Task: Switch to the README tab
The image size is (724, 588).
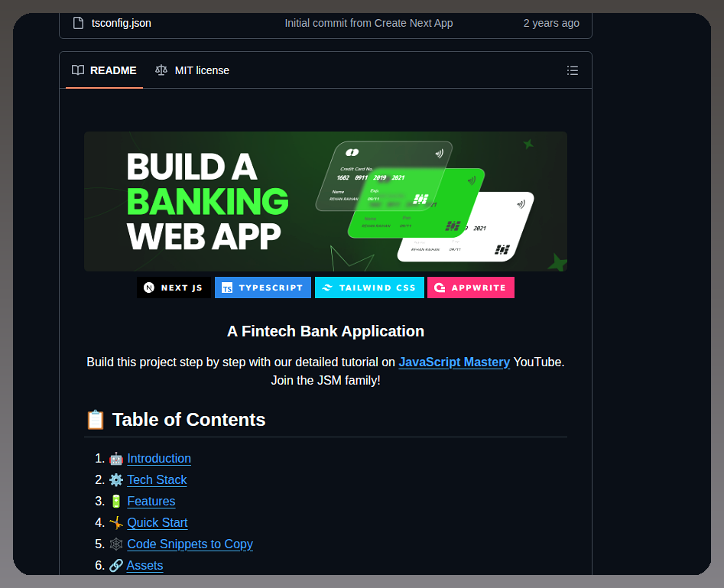Action: point(104,70)
